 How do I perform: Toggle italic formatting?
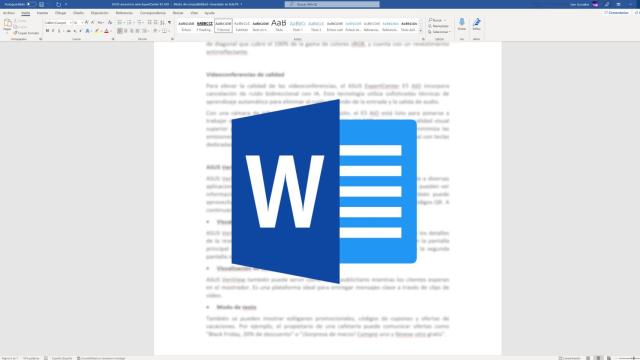[53, 31]
